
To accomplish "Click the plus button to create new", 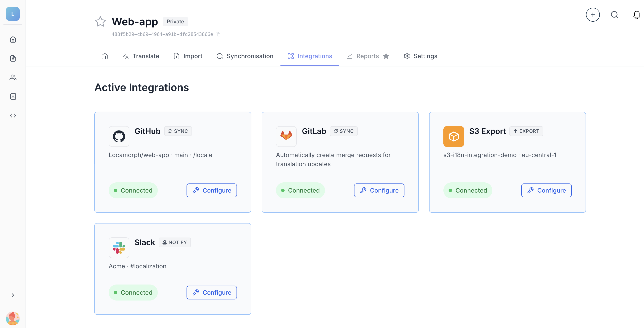I will (x=593, y=15).
